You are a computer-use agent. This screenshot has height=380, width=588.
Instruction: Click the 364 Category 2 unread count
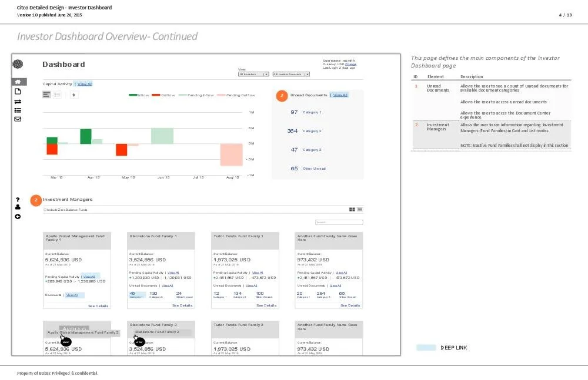(x=292, y=131)
